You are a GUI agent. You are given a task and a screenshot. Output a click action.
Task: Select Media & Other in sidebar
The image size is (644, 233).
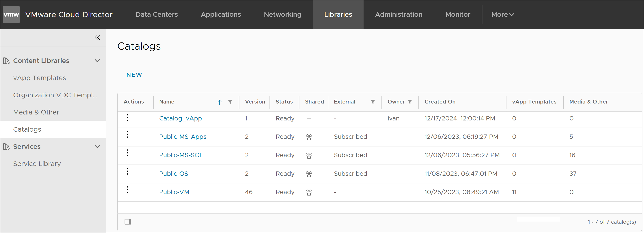[36, 112]
